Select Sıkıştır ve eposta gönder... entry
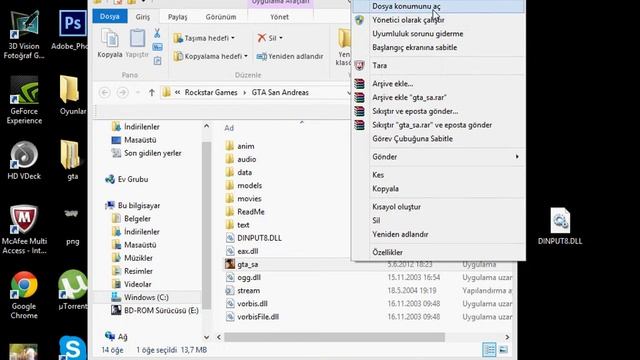The height and width of the screenshot is (360, 640). (x=438, y=111)
